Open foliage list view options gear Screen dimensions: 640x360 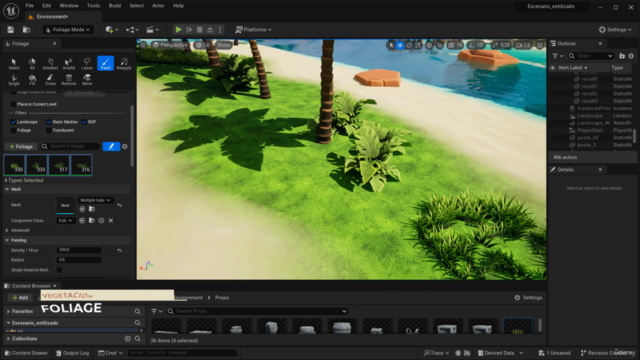coord(125,146)
